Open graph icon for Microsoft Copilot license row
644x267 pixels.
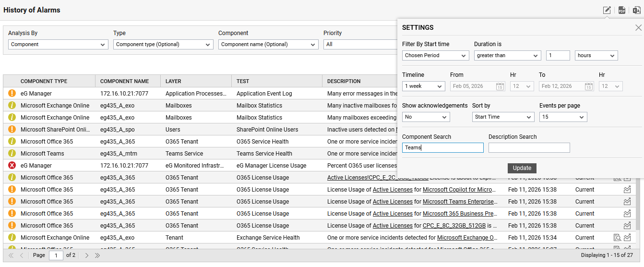[x=627, y=190]
